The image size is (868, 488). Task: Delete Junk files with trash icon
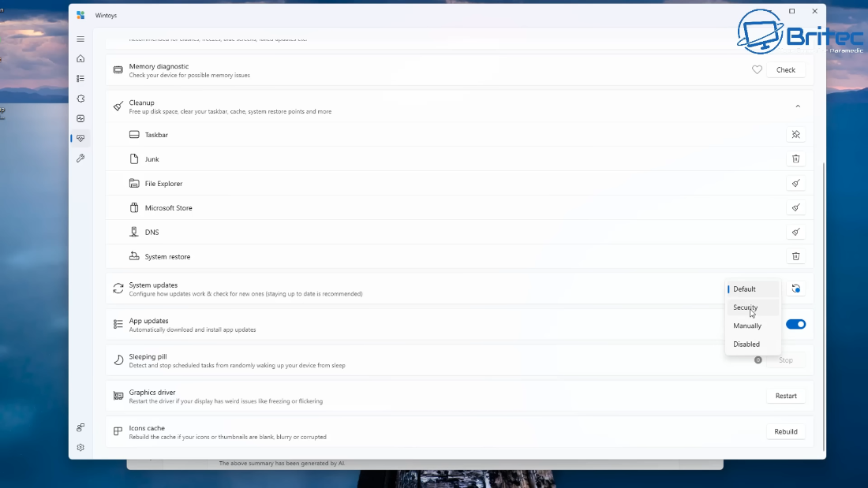[x=795, y=158]
